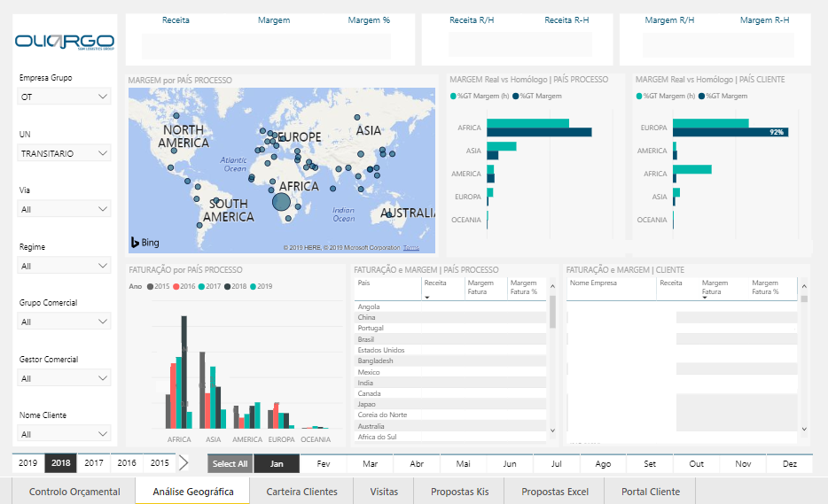Click the %GT Margem legend dot
828x504 pixels.
[x=515, y=96]
